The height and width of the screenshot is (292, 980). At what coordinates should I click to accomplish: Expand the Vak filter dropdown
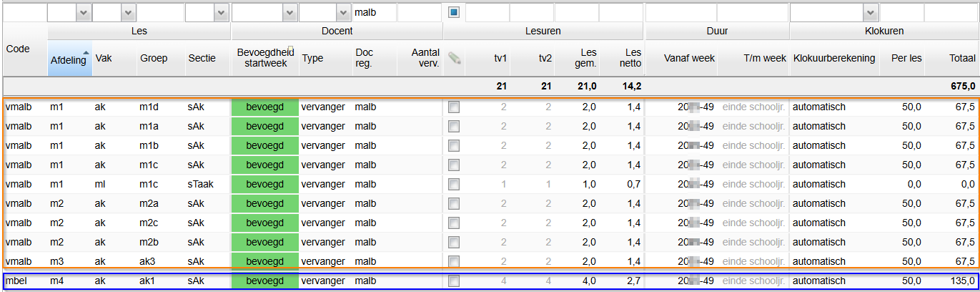128,13
